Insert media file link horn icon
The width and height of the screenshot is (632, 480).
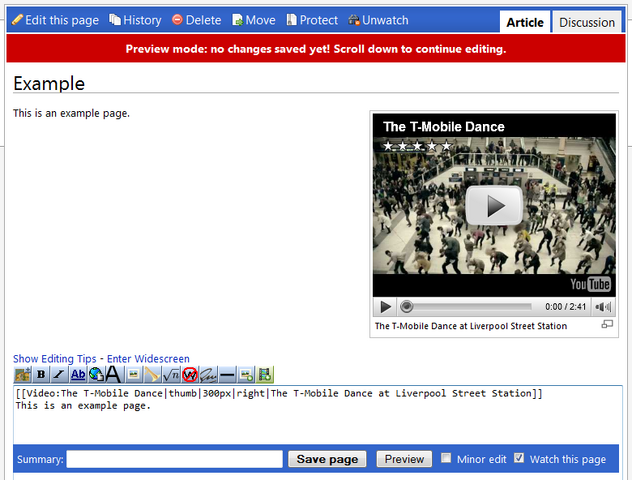click(x=152, y=375)
